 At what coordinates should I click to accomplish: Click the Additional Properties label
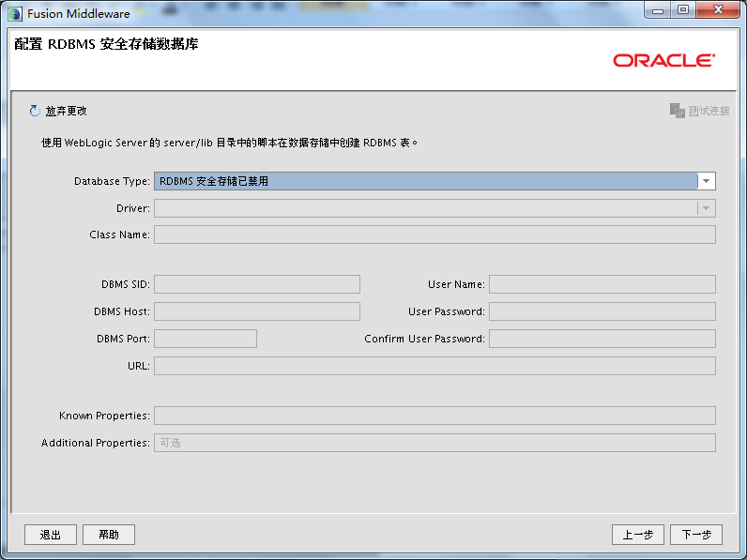[96, 443]
